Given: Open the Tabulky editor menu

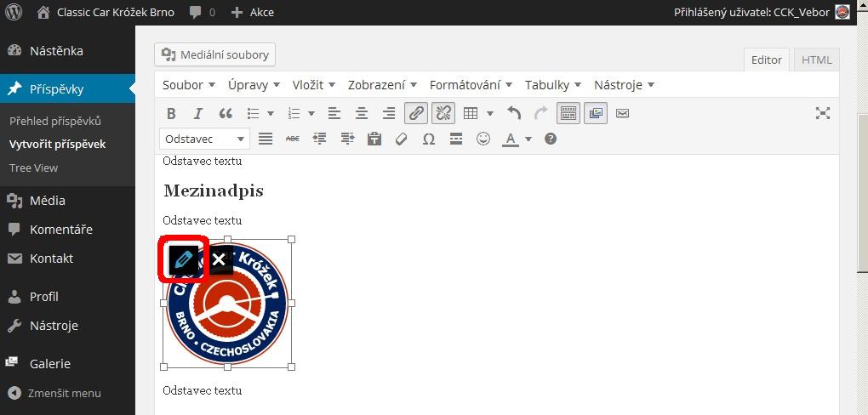Looking at the screenshot, I should click(553, 85).
